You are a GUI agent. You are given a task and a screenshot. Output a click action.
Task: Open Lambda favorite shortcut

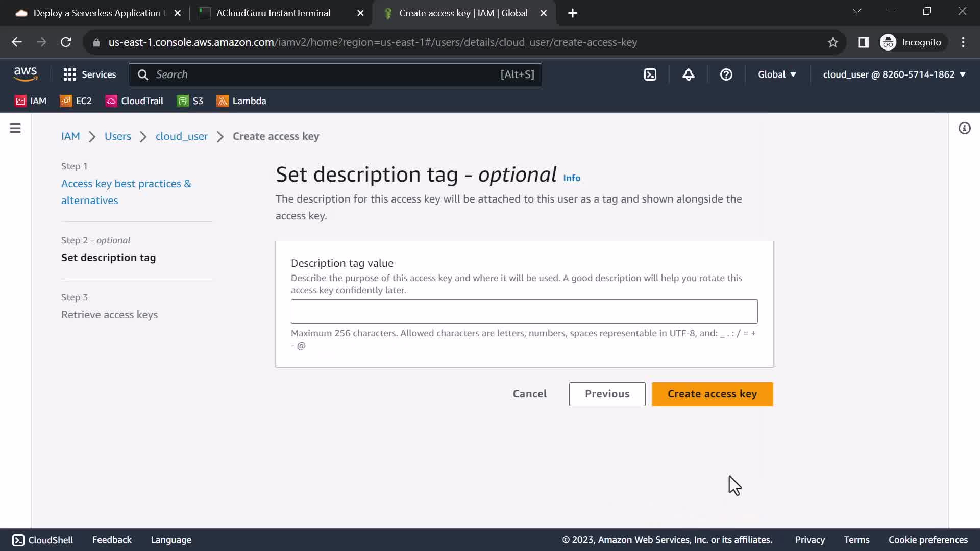[241, 101]
